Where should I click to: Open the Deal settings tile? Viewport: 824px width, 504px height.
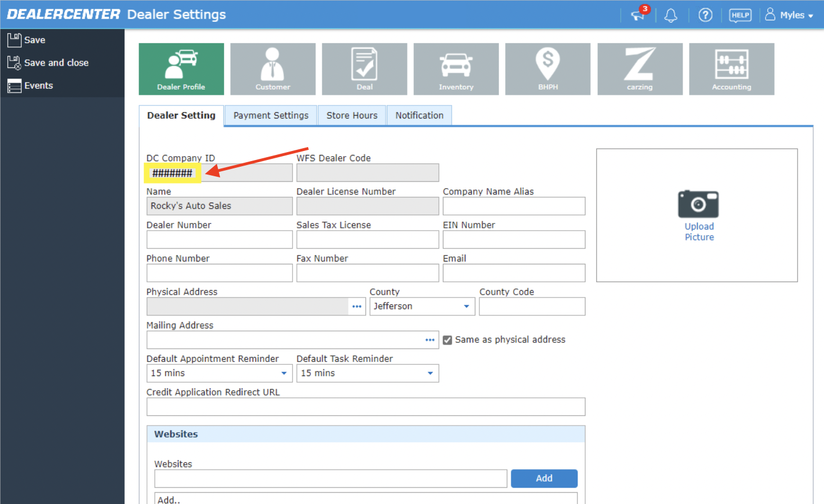[x=364, y=69]
